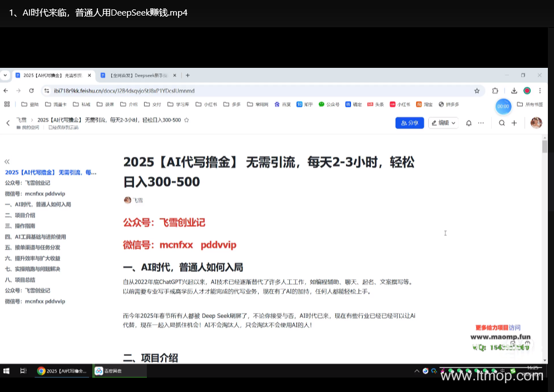Jump to 三、操作指南 in the outline

tap(20, 226)
